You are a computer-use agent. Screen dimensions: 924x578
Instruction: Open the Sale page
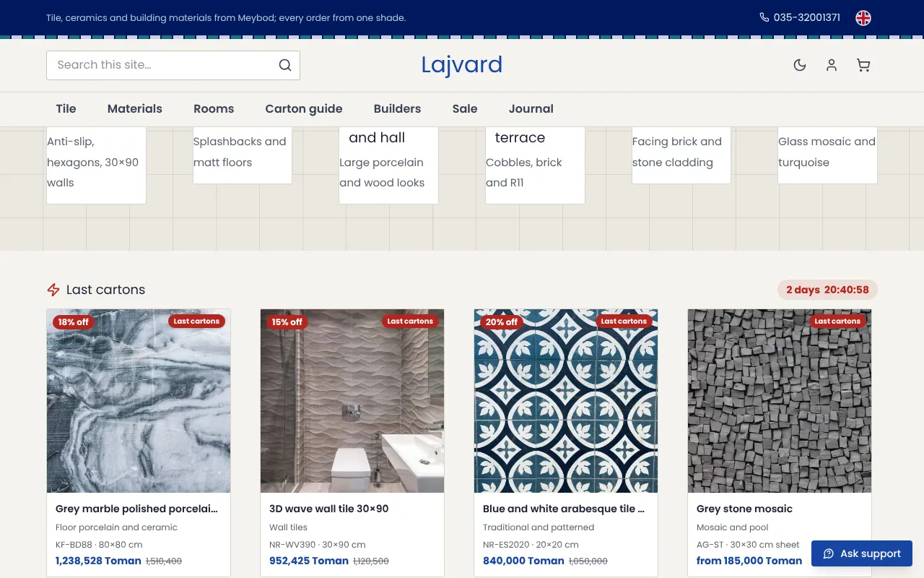tap(465, 109)
